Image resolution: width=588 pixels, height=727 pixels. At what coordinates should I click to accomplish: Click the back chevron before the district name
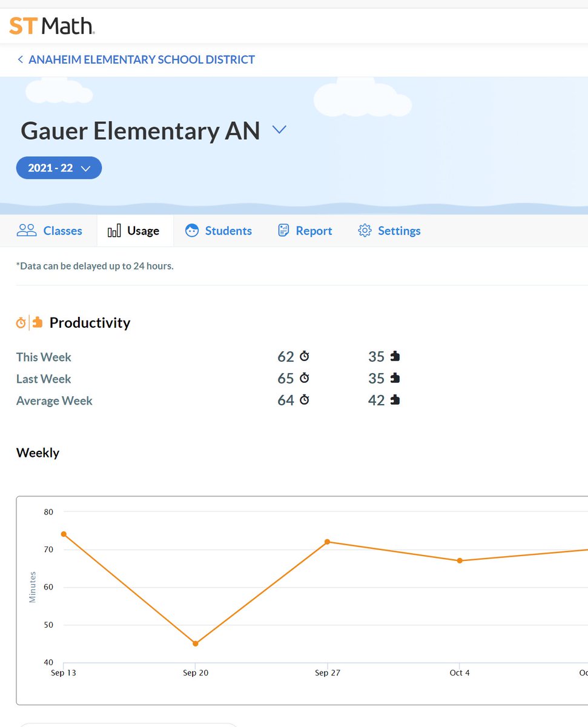20,59
